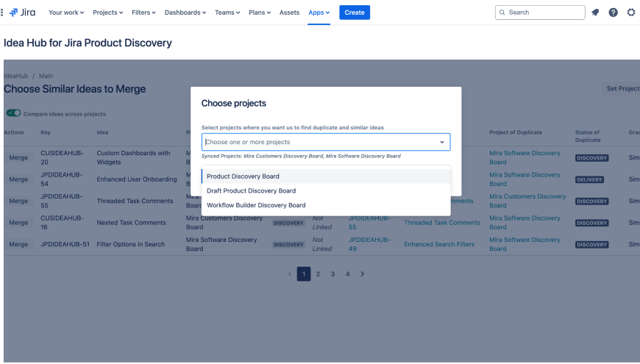Open duplicate key JPDIDEAHUB-55 link
This screenshot has width=640, height=364.
(x=369, y=222)
